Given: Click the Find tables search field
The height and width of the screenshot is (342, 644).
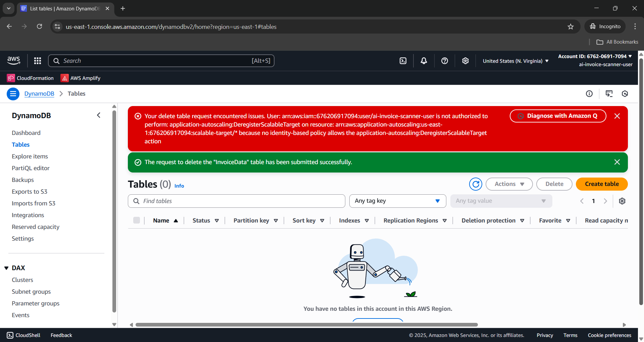Looking at the screenshot, I should click(x=236, y=201).
